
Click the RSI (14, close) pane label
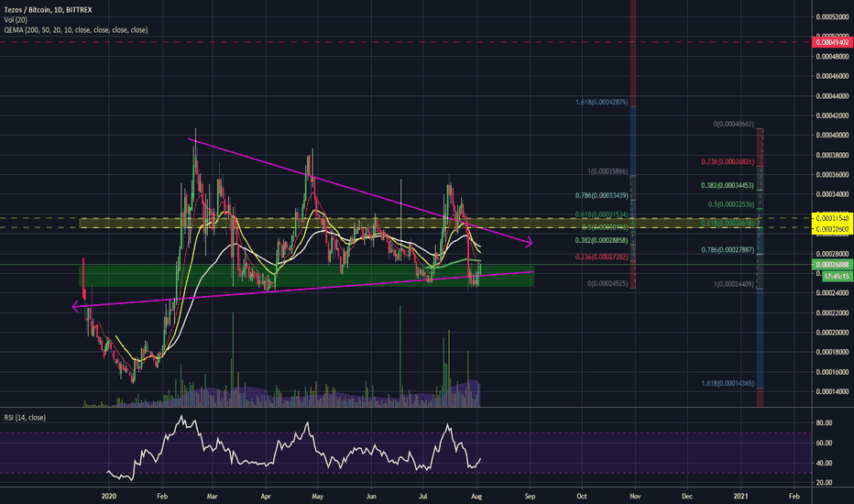25,417
